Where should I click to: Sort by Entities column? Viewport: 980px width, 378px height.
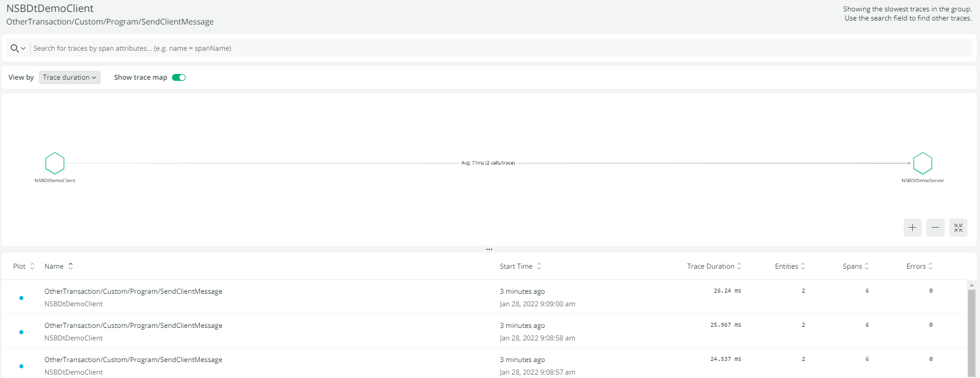pyautogui.click(x=790, y=266)
